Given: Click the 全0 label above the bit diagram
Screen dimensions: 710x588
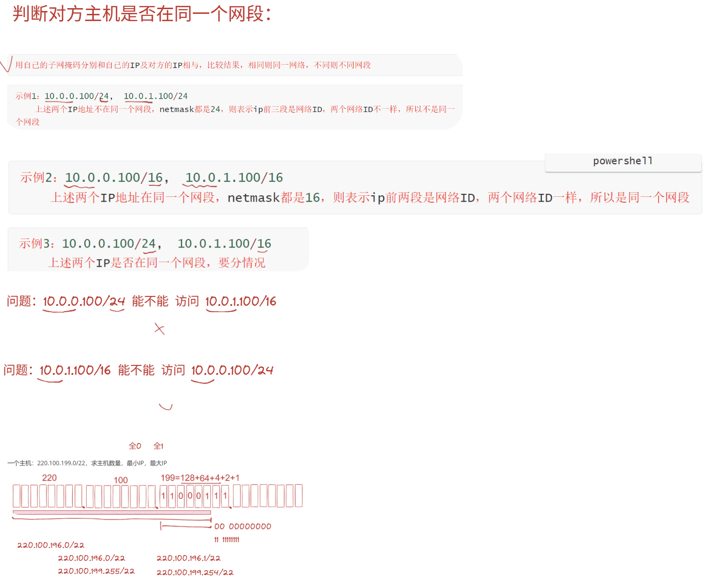Looking at the screenshot, I should click(135, 446).
